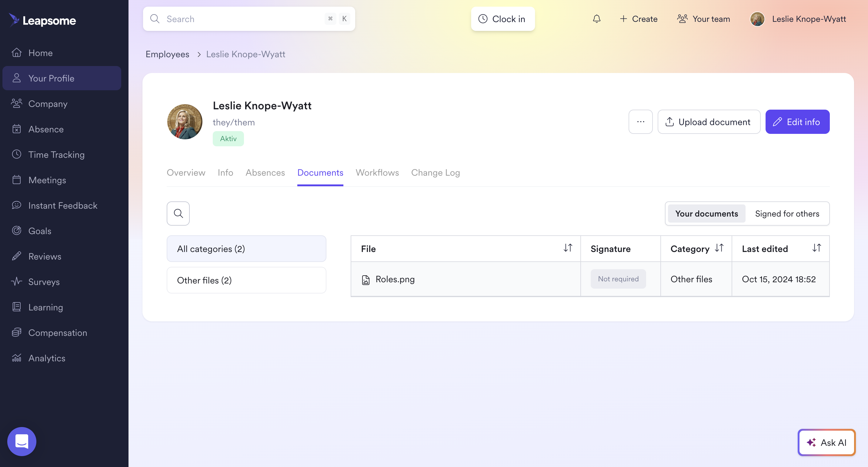Open Time Tracking in sidebar
Image resolution: width=868 pixels, height=467 pixels.
(x=56, y=154)
